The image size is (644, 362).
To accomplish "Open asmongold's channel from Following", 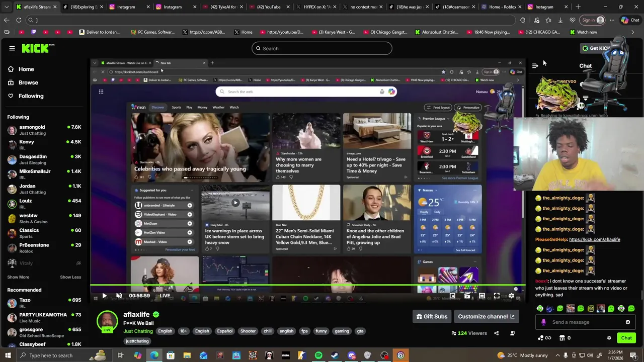I will 44,130.
